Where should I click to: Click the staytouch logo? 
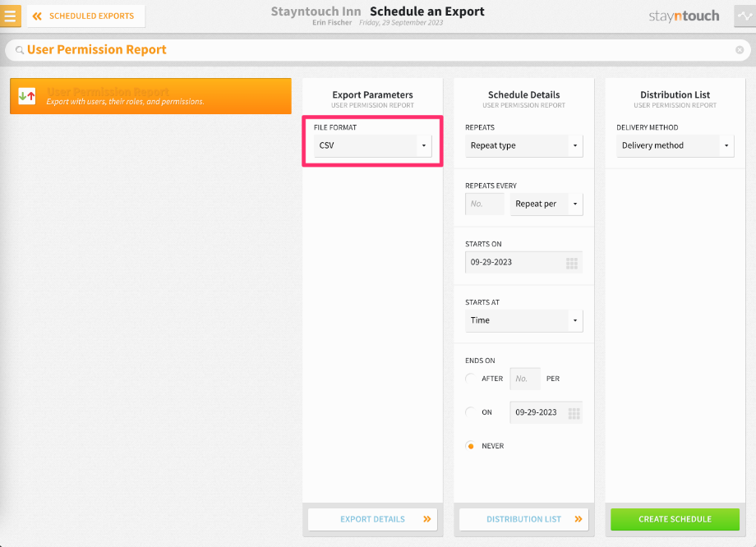(x=684, y=16)
